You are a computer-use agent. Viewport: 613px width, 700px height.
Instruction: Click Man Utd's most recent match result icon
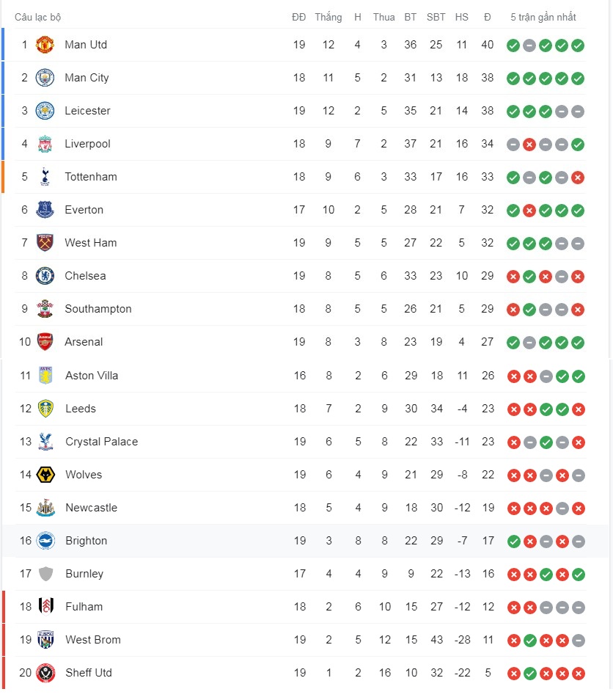[578, 45]
